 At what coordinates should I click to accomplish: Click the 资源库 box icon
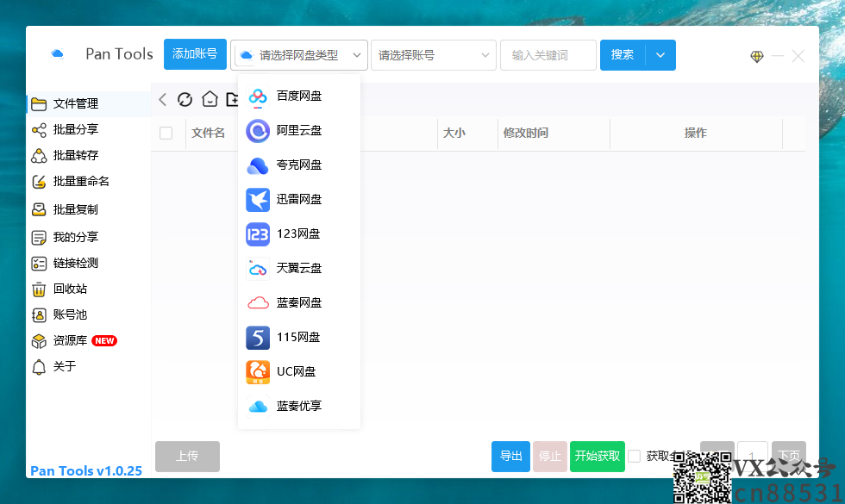click(39, 341)
